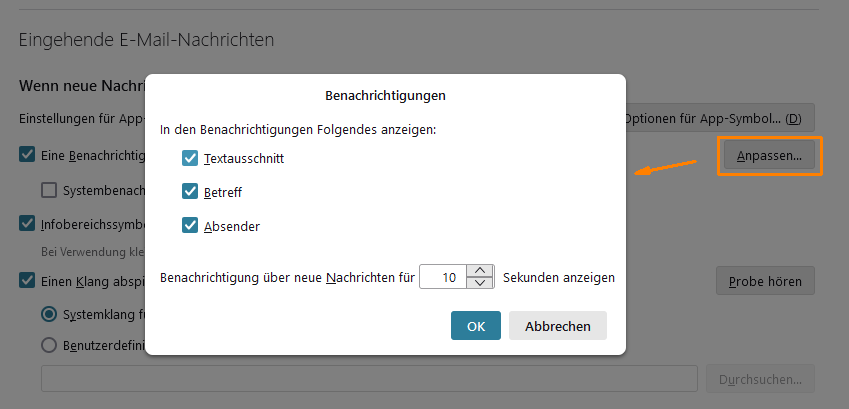Confirm the dialog with OK
The image size is (849, 409).
476,326
